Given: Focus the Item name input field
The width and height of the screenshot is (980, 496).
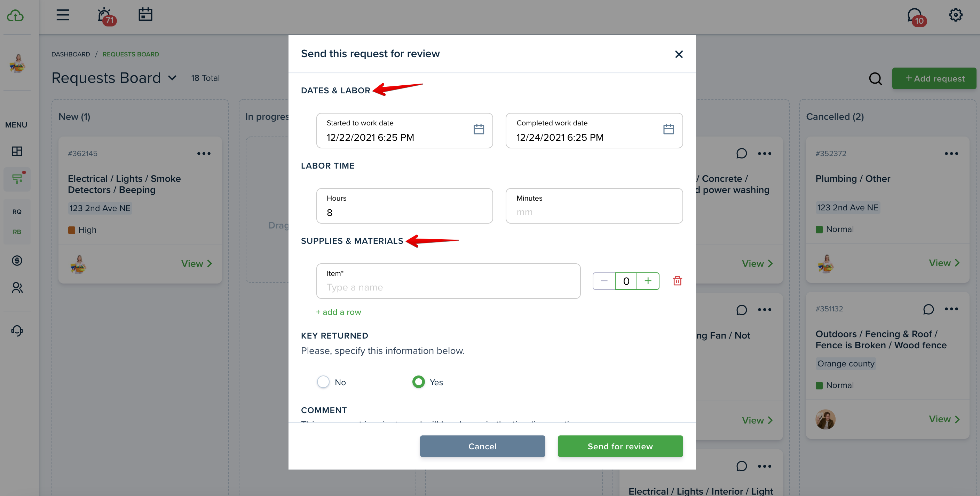Looking at the screenshot, I should [x=448, y=281].
